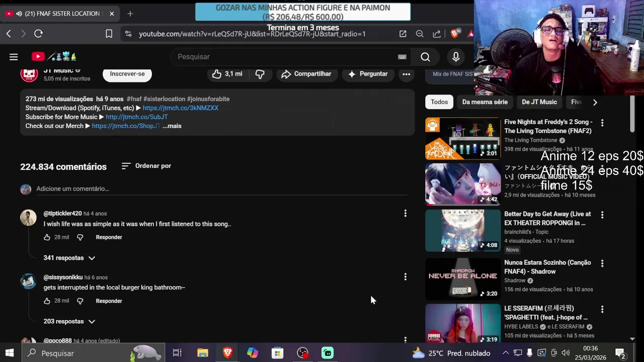Open Five Nights at Freddy's 2 Song thumbnail
644x362 pixels.
pos(463,138)
